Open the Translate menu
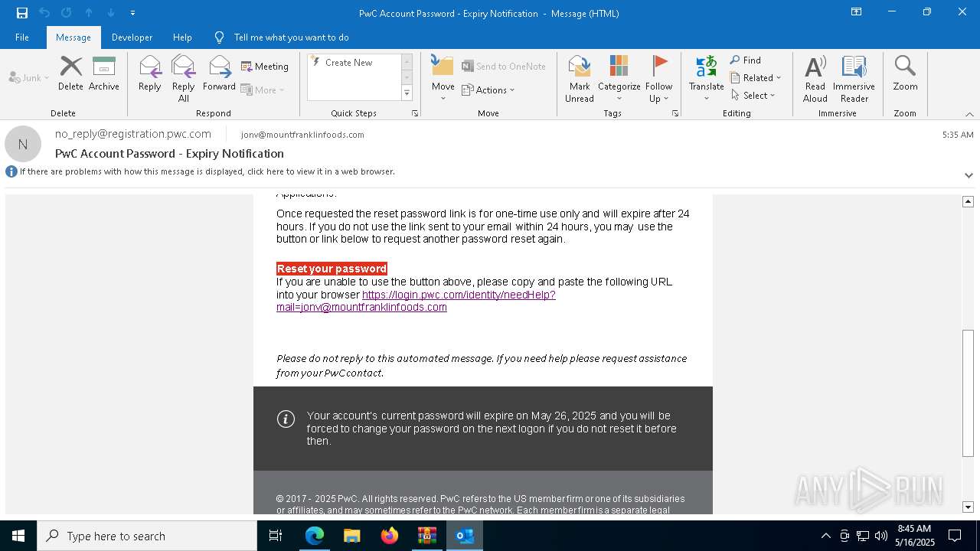 706,79
